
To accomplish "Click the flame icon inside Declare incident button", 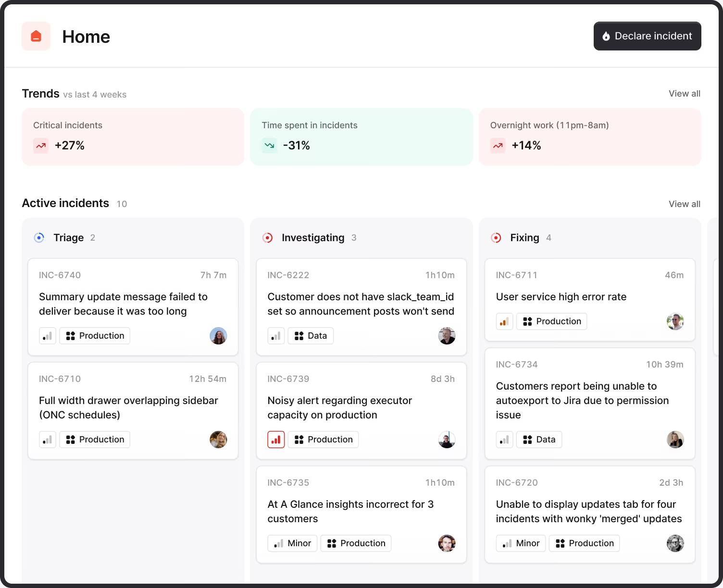I will click(606, 36).
